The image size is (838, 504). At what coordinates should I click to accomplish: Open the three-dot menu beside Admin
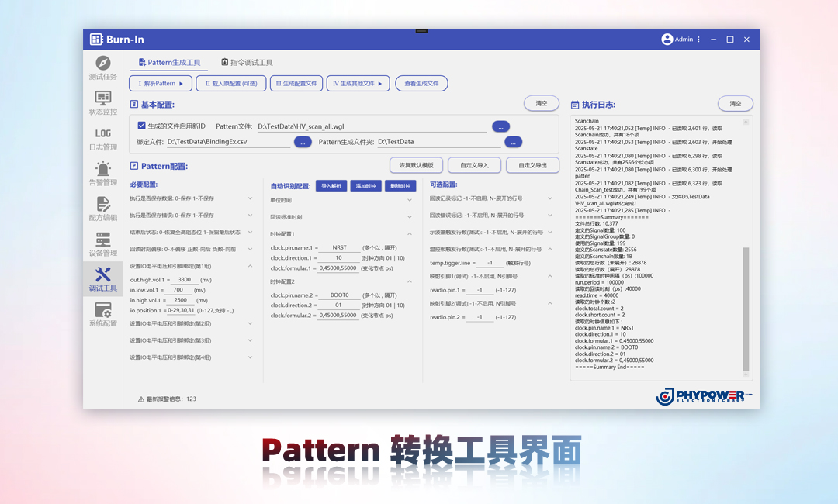699,40
